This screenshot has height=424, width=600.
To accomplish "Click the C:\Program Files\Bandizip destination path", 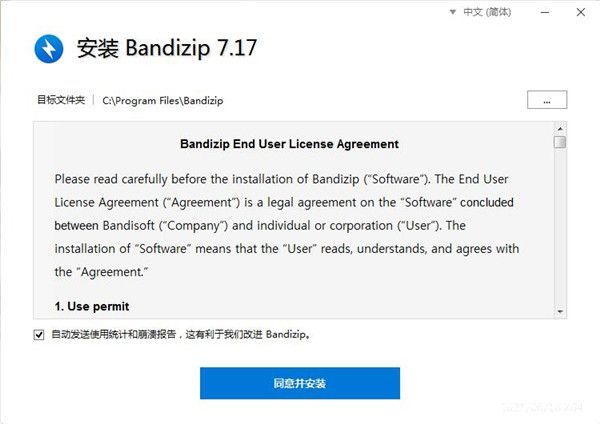I will (163, 101).
